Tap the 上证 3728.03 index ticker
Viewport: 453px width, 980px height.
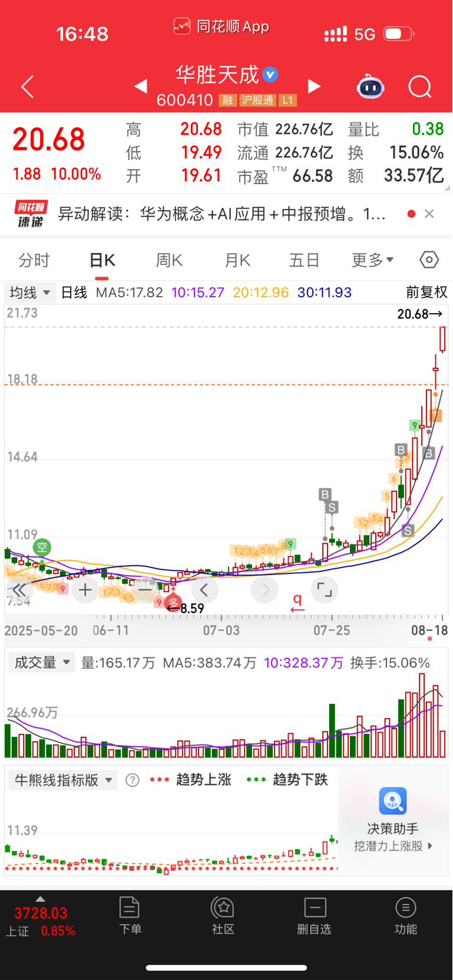41,921
